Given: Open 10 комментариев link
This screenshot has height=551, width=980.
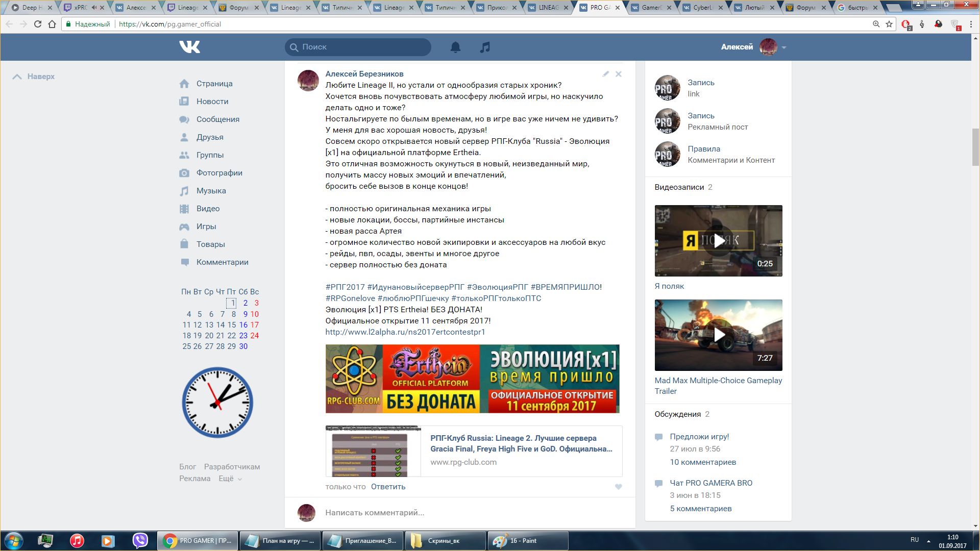Looking at the screenshot, I should (703, 462).
